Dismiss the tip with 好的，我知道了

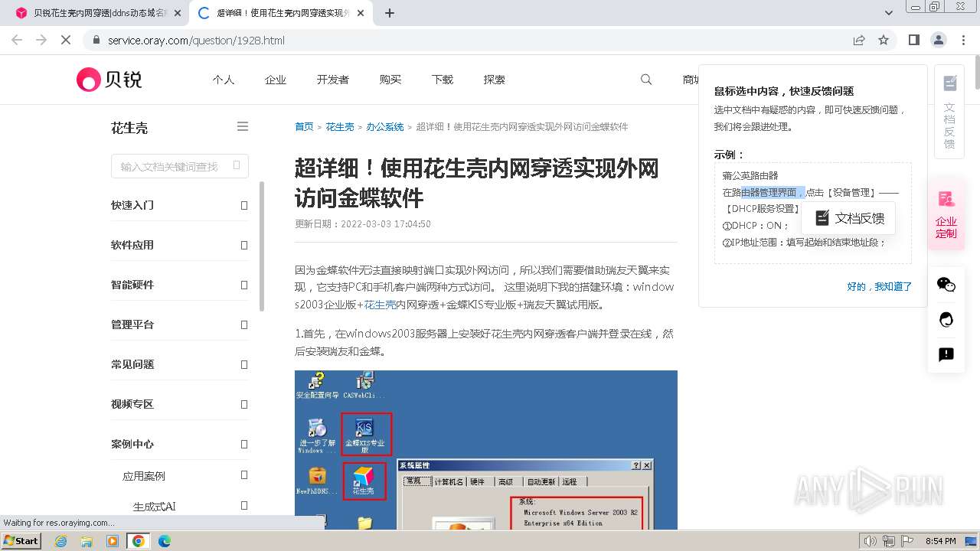coord(880,286)
